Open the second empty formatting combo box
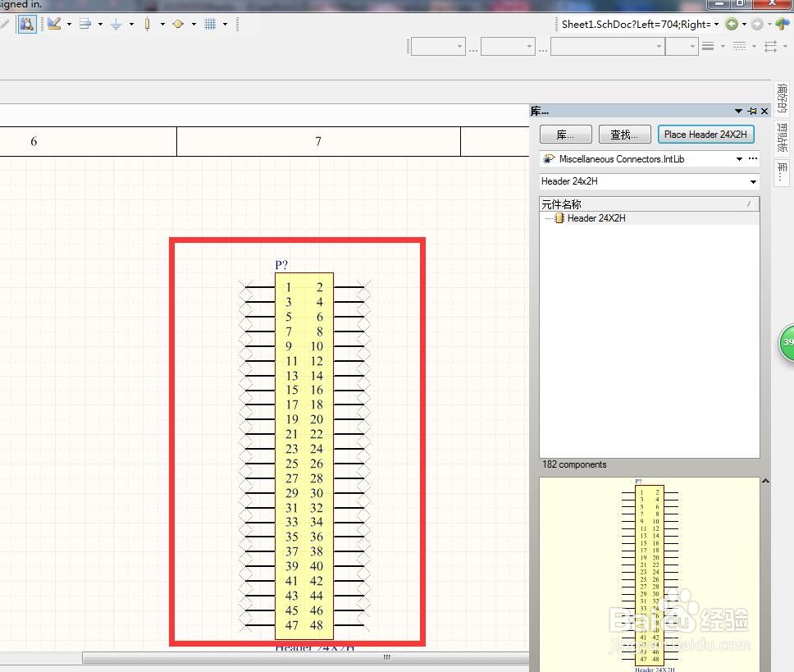This screenshot has width=794, height=672. [508, 47]
